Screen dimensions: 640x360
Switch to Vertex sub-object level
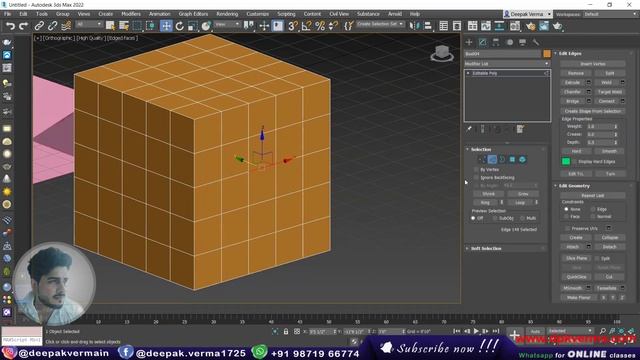pyautogui.click(x=482, y=160)
